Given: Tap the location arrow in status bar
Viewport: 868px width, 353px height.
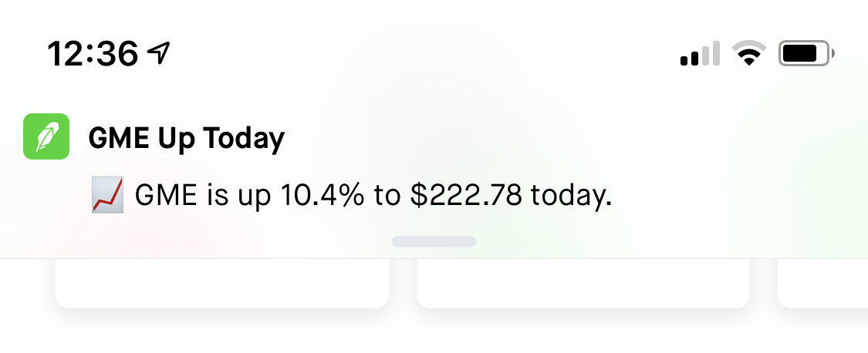Looking at the screenshot, I should [159, 52].
